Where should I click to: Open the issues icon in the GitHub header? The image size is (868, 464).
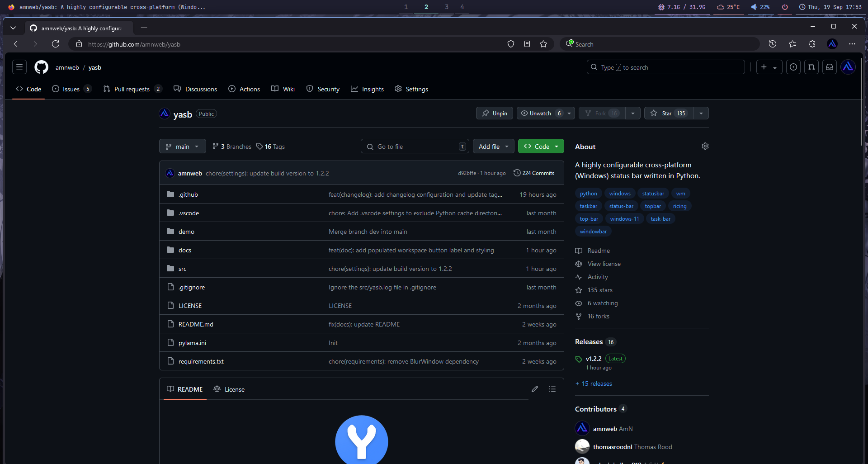(x=793, y=67)
